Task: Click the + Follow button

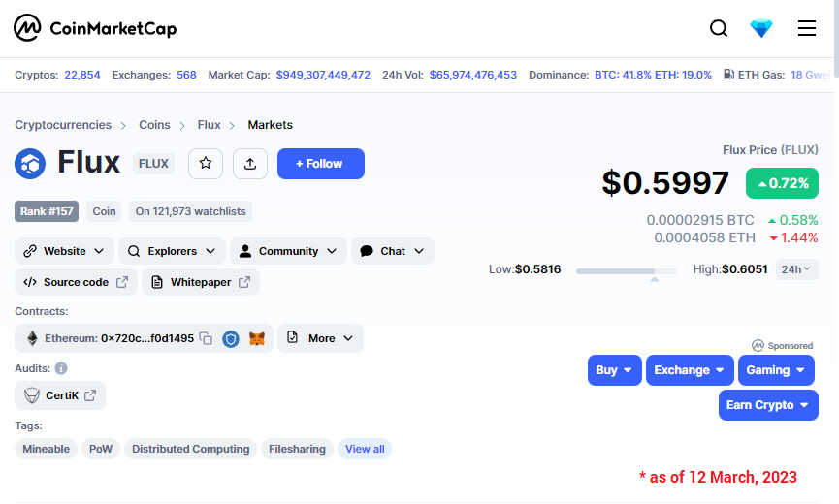Action: pos(320,164)
